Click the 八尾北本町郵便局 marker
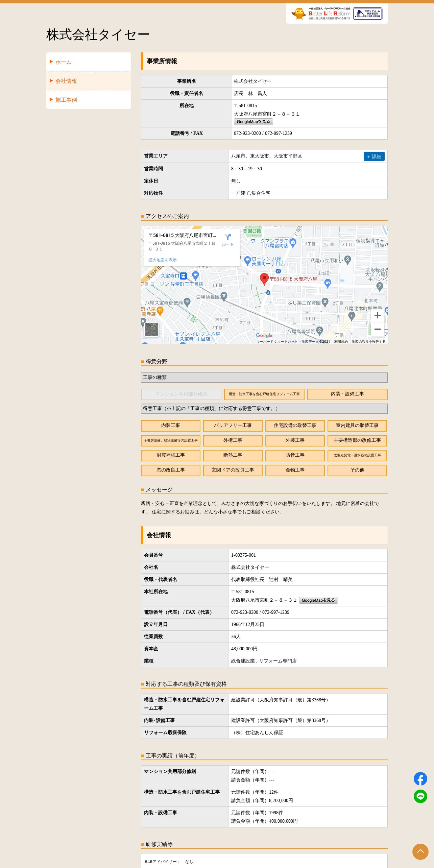Image resolution: width=434 pixels, height=868 pixels. [x=352, y=316]
